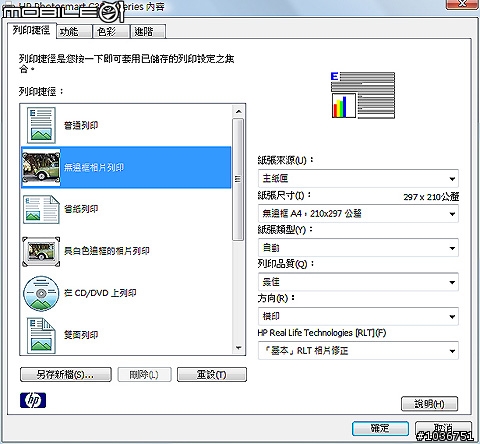Confirm with the 確定 button
The image size is (480, 444).
[x=380, y=428]
